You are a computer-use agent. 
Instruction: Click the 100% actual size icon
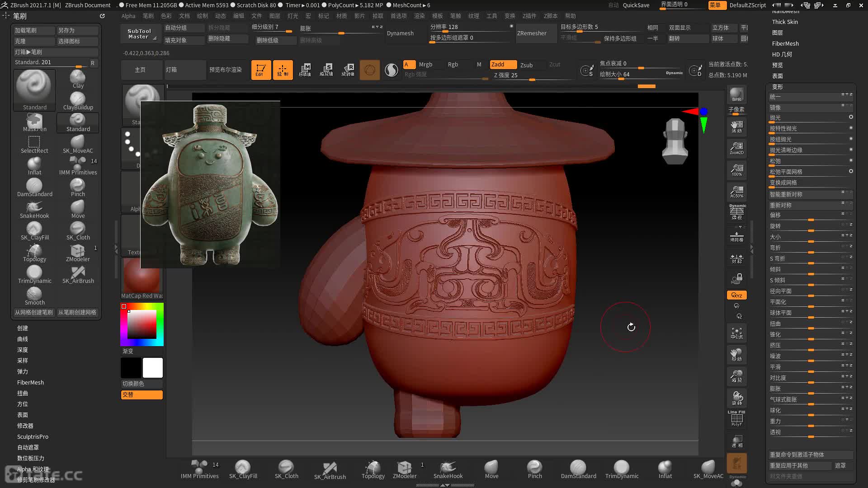point(736,170)
